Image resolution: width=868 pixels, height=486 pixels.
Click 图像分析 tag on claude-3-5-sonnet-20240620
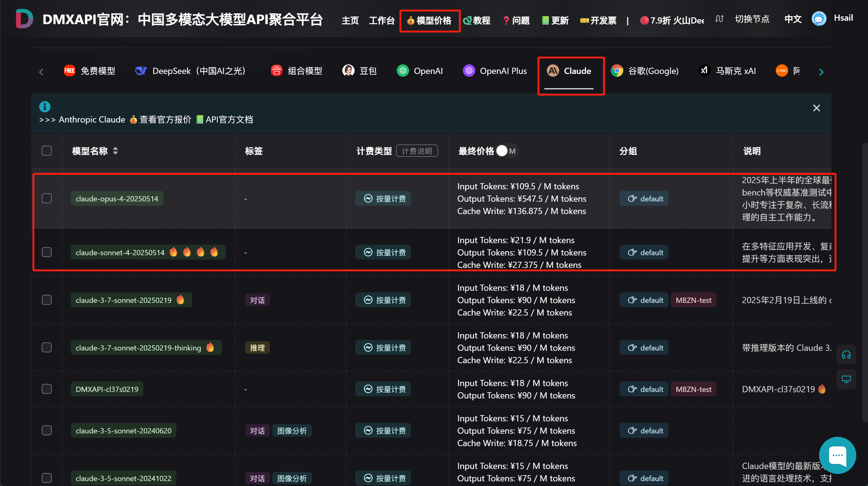tap(292, 430)
